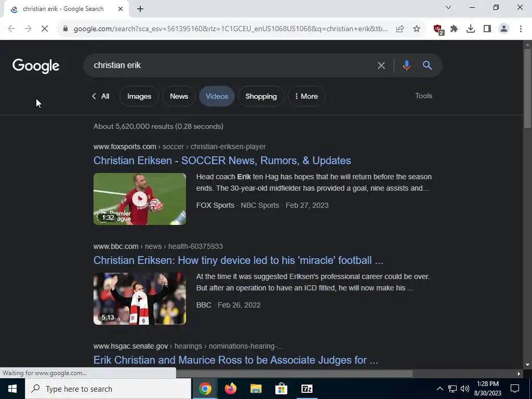The height and width of the screenshot is (399, 532).
Task: Go back to previous page arrow
Action: [x=11, y=29]
